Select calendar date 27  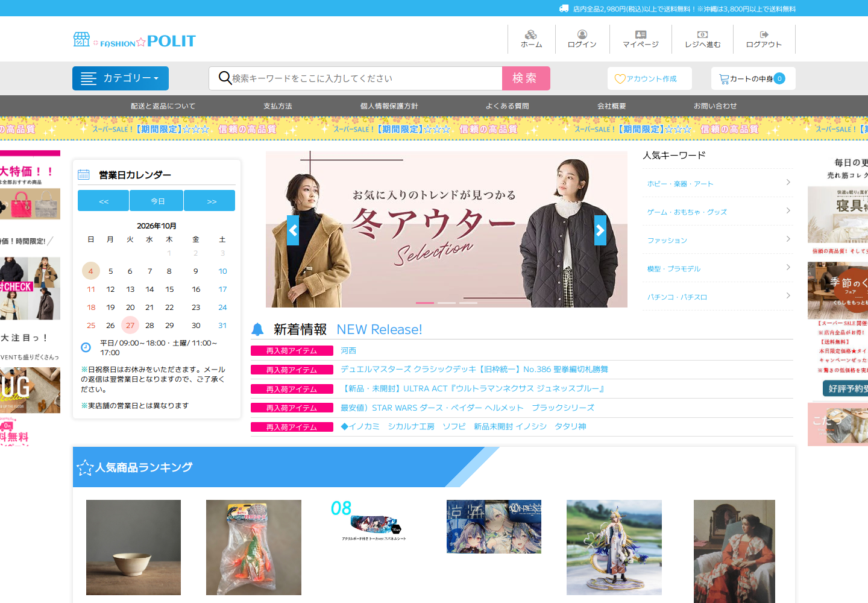(130, 326)
